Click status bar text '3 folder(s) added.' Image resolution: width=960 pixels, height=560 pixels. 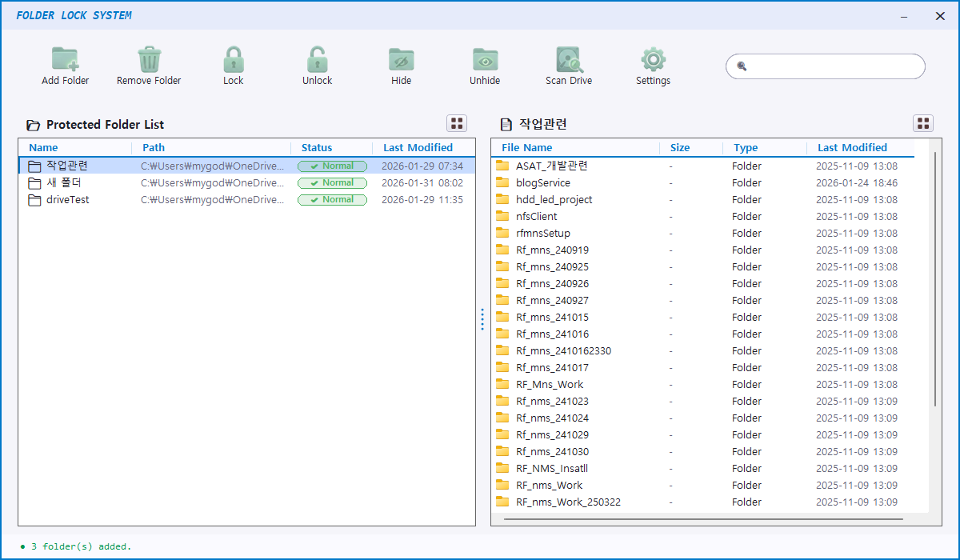pyautogui.click(x=81, y=546)
